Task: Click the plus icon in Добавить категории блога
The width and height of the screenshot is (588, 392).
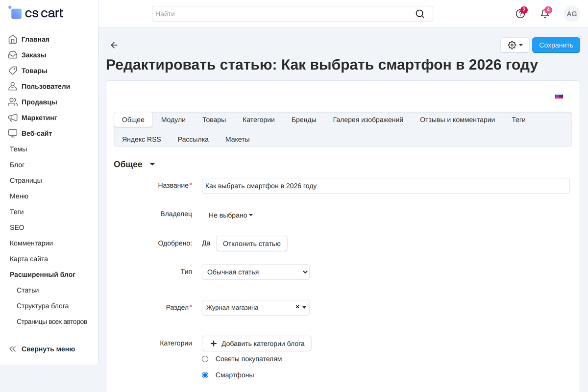Action: pos(214,343)
